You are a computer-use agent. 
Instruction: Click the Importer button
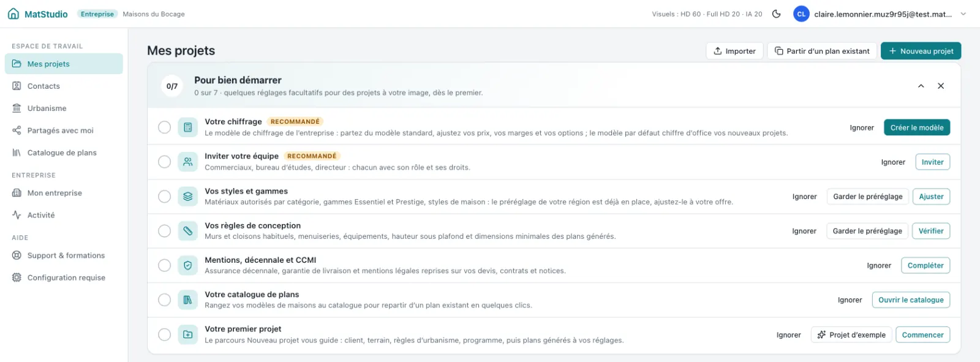734,51
